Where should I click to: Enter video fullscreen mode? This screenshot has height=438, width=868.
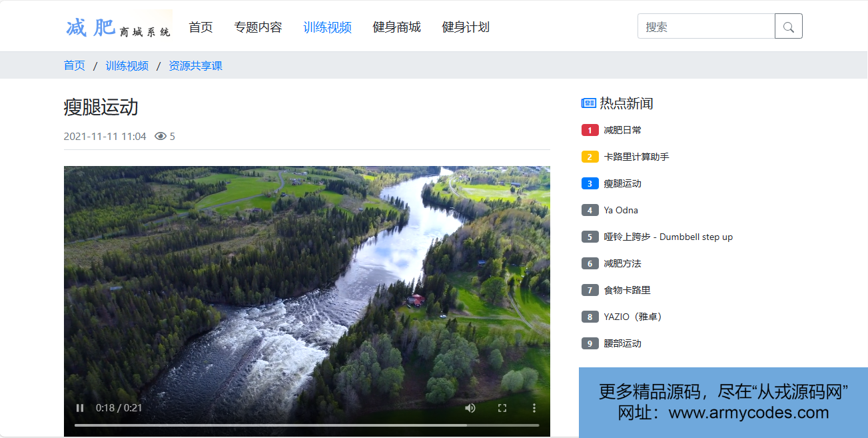pyautogui.click(x=503, y=408)
